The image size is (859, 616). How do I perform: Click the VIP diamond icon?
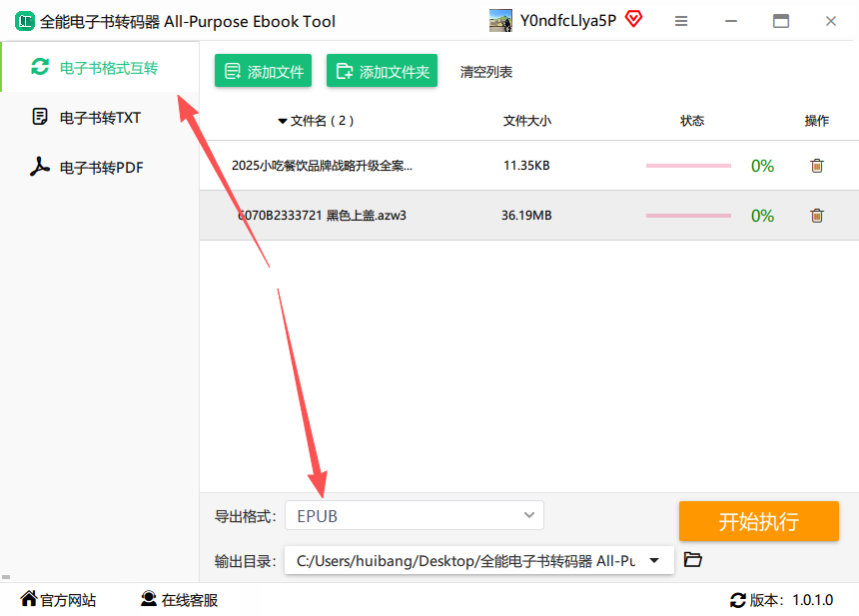(x=633, y=19)
